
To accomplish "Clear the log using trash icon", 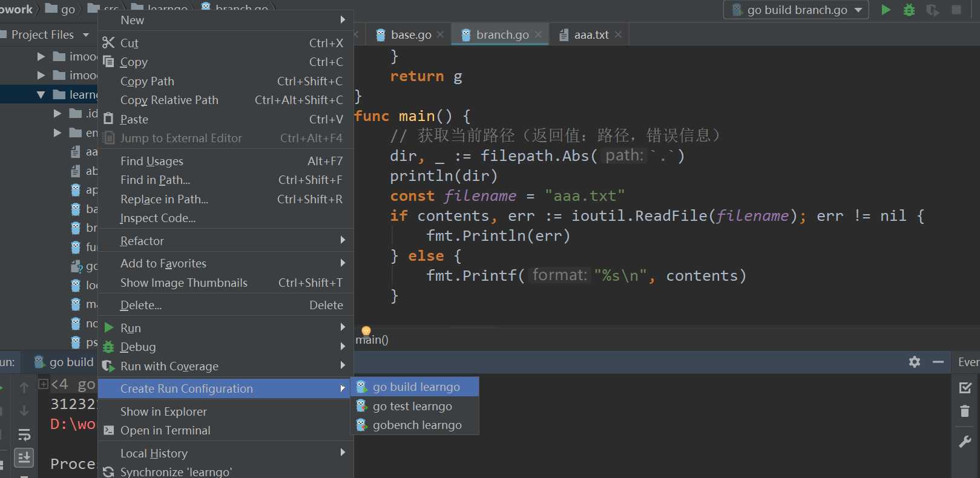I will pos(965,411).
